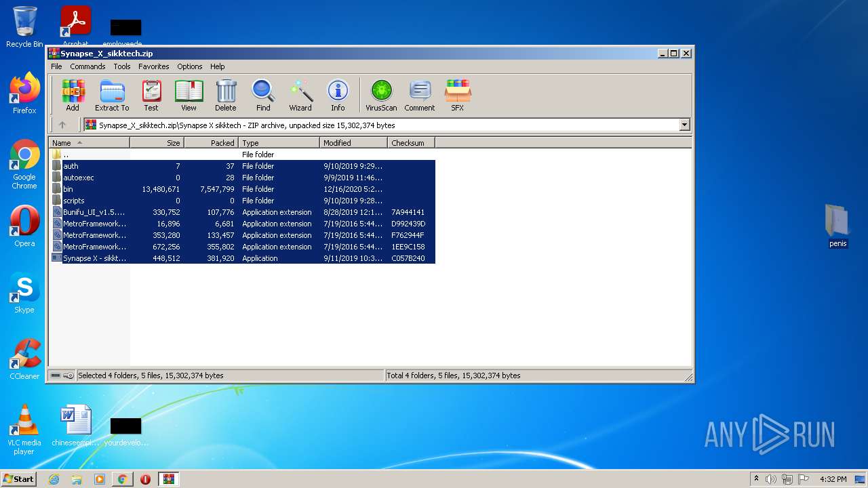Sort by Type column header
This screenshot has height=488, width=868.
tap(279, 143)
